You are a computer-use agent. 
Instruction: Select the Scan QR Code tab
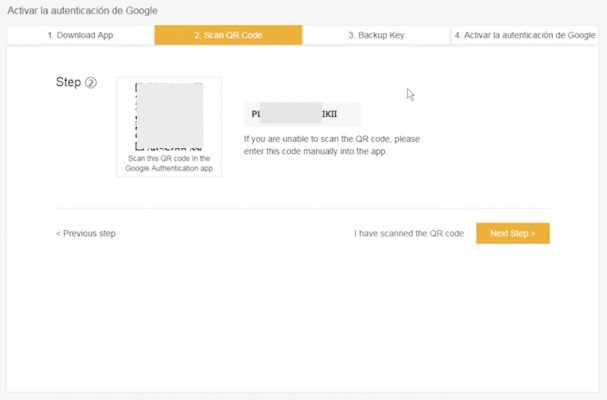click(228, 35)
